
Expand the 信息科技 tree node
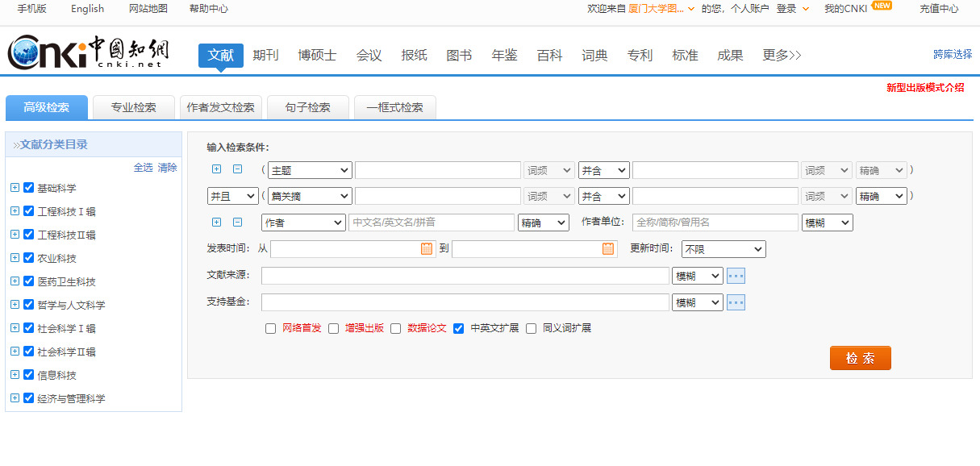click(x=15, y=375)
